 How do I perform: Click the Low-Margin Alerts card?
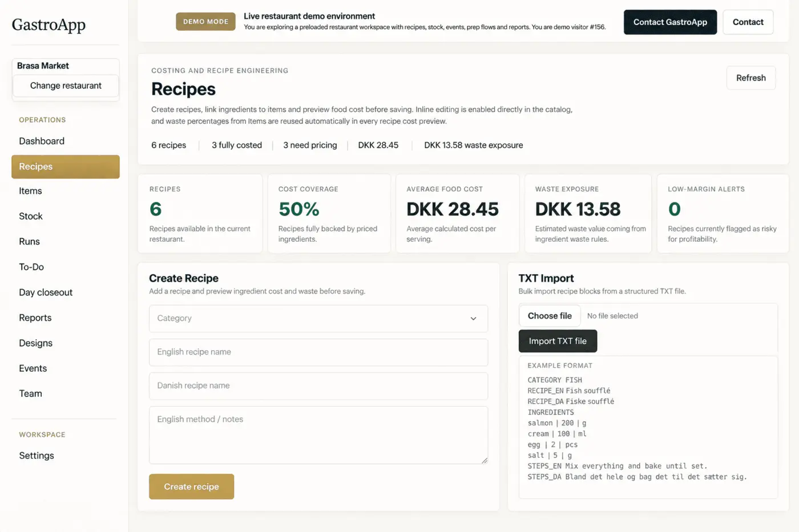point(723,214)
